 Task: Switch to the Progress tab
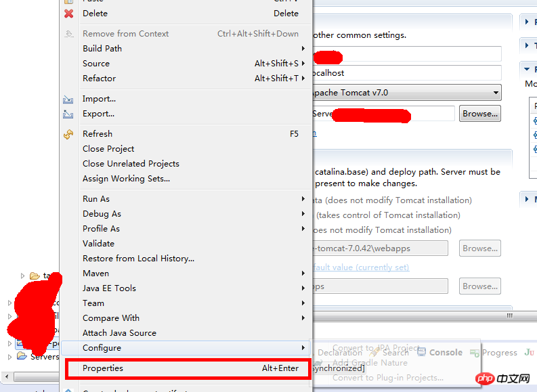pos(494,352)
